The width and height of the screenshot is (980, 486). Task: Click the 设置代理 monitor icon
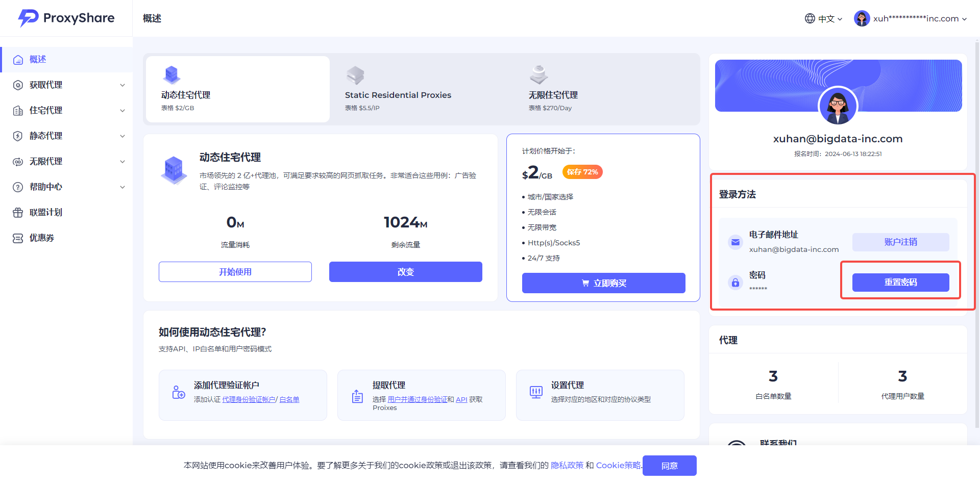point(536,392)
